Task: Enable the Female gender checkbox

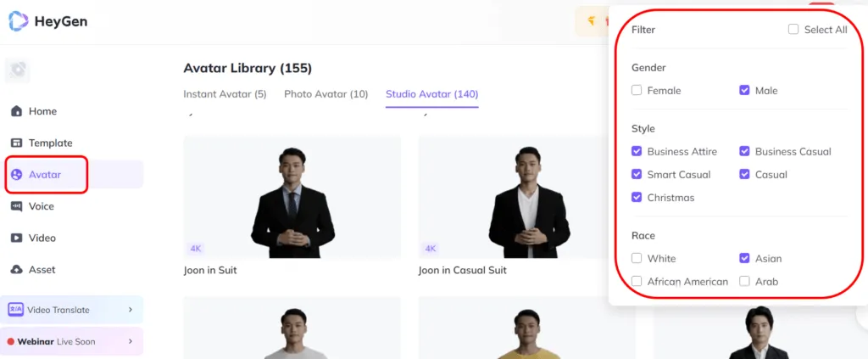Action: point(637,90)
